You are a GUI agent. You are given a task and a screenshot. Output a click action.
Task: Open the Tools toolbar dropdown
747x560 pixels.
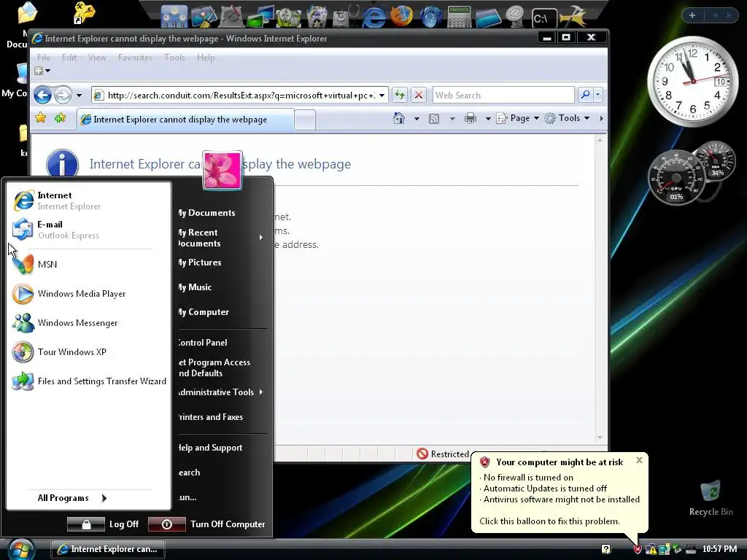coord(567,118)
